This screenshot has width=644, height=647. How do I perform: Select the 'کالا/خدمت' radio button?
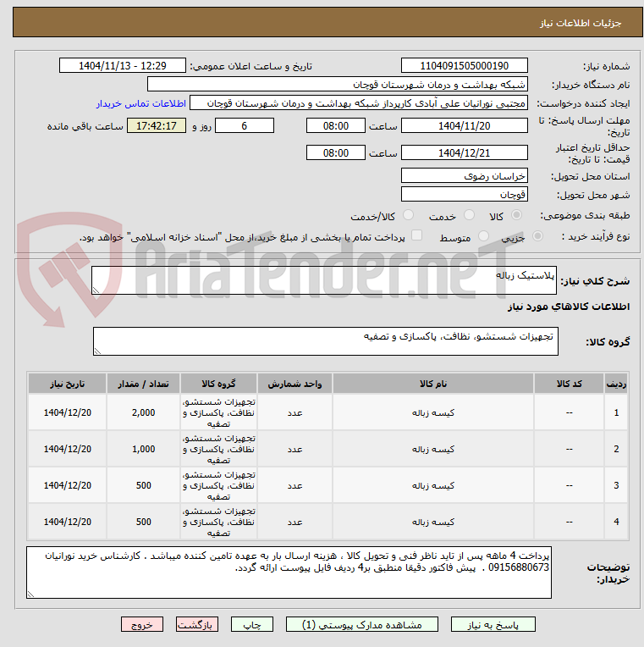point(408,215)
